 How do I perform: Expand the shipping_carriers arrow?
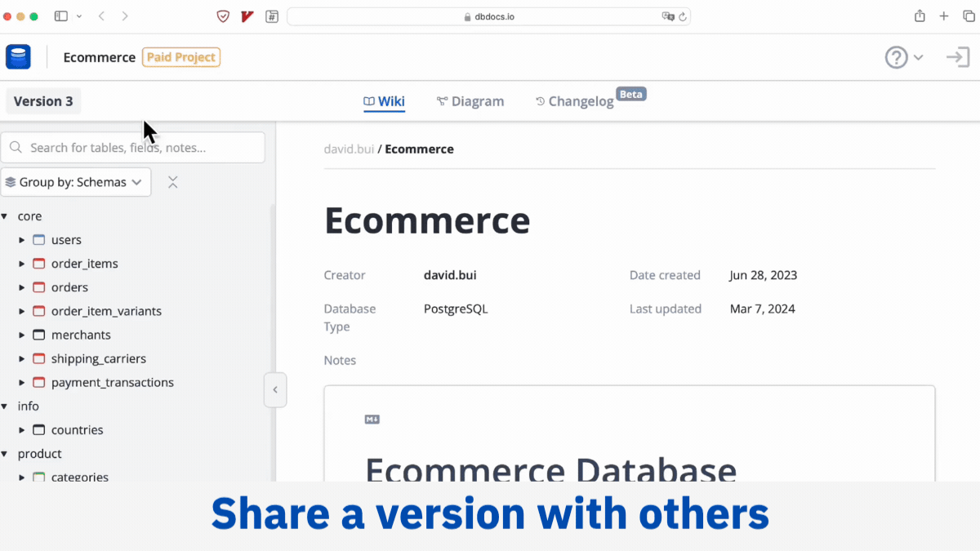22,358
